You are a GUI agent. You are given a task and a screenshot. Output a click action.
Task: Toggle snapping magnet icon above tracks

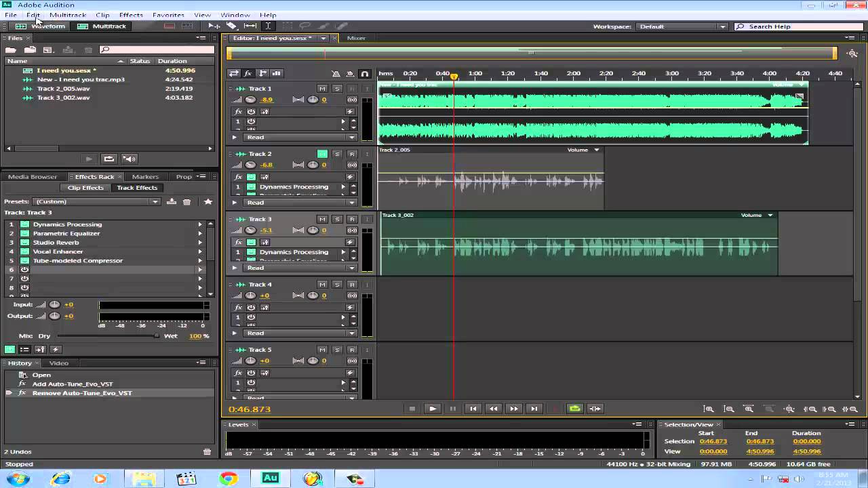point(365,73)
